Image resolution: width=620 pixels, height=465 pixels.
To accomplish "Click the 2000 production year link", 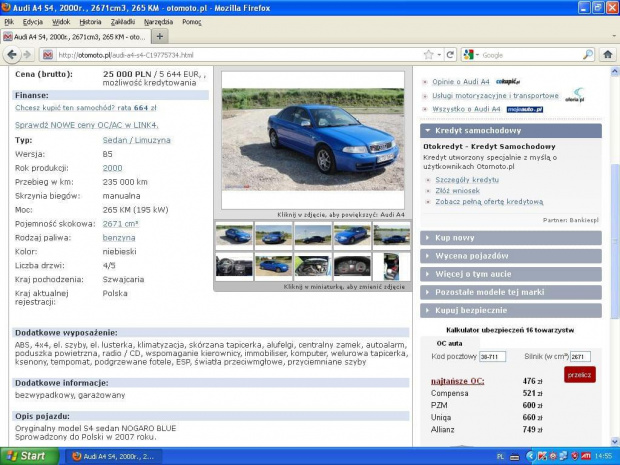I will tap(112, 168).
